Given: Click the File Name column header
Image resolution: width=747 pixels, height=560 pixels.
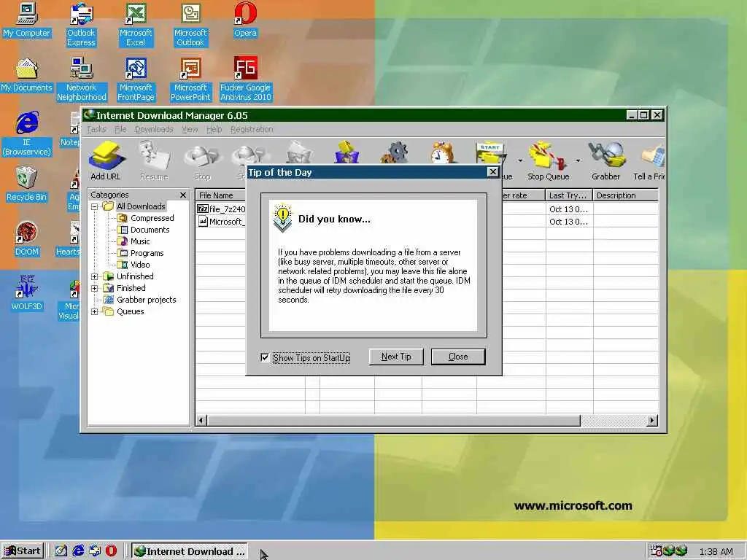Looking at the screenshot, I should click(x=220, y=195).
